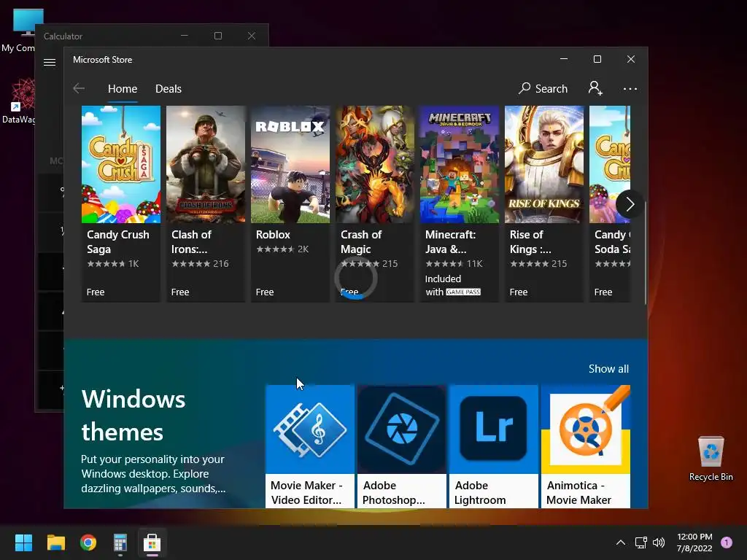Click the Candy Crush Saga title text
The width and height of the screenshot is (747, 560).
click(117, 242)
